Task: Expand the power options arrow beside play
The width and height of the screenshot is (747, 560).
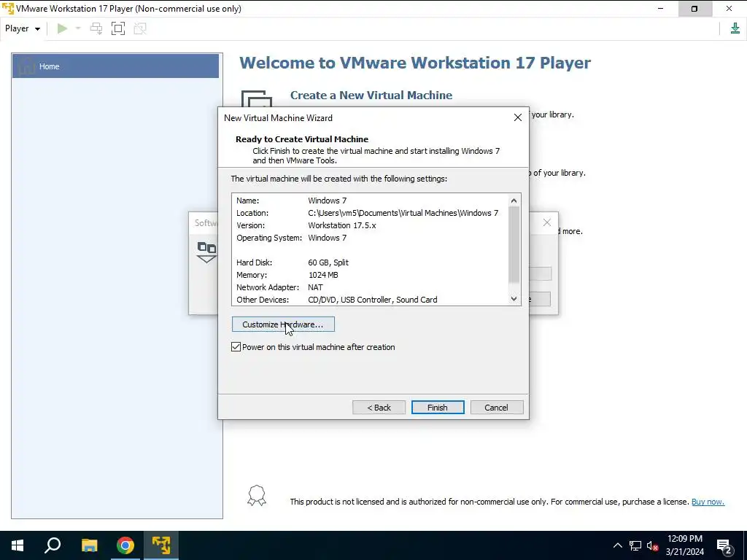Action: (x=78, y=28)
